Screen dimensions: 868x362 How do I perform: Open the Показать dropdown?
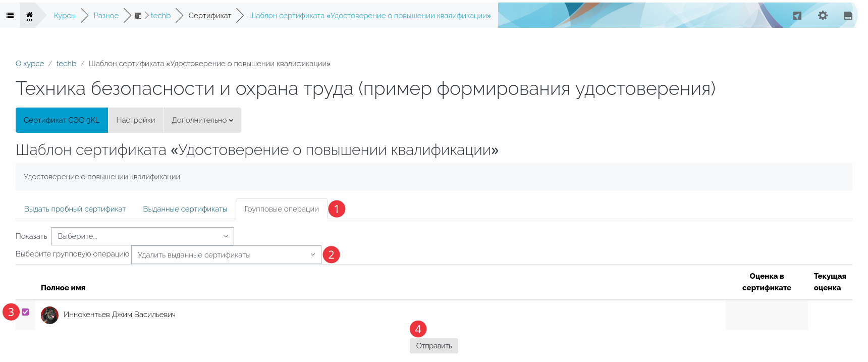coord(142,236)
